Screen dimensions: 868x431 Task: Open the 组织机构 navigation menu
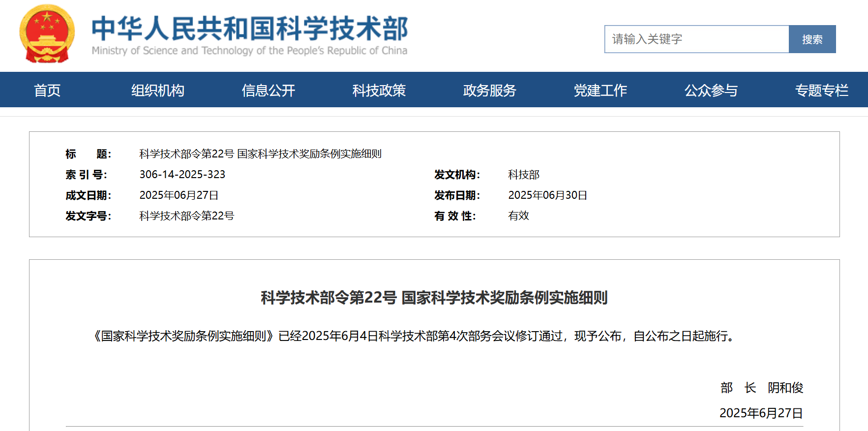pyautogui.click(x=157, y=91)
